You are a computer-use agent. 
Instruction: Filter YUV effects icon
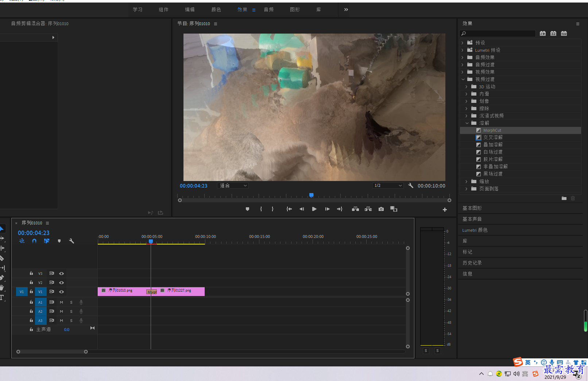(x=564, y=34)
